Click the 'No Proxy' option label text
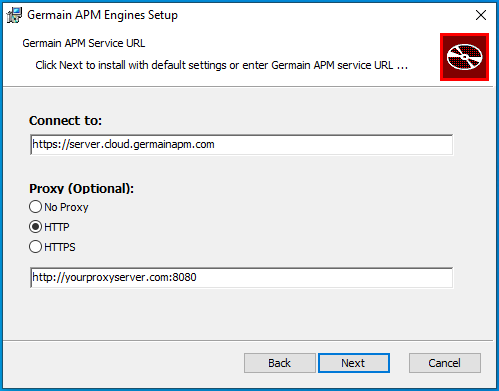499x391 pixels. point(66,207)
